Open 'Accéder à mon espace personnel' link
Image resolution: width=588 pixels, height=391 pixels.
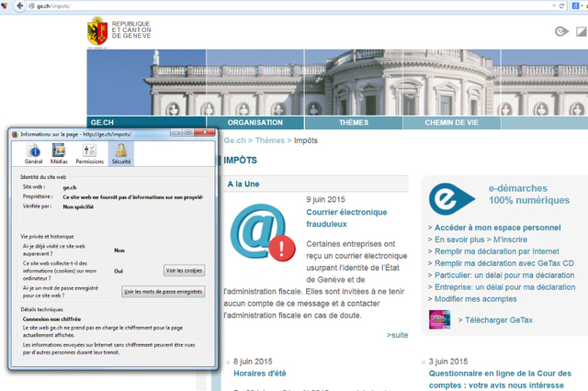pos(497,228)
